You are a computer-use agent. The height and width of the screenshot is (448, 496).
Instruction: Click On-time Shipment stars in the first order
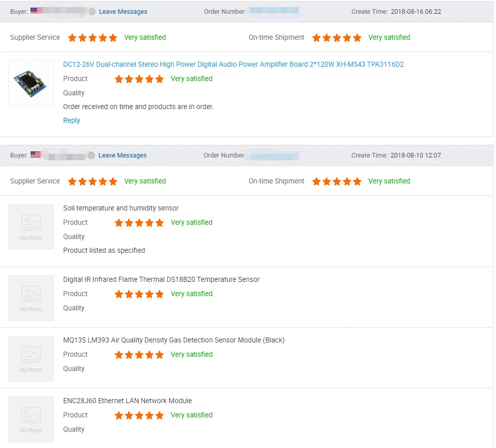coord(337,38)
